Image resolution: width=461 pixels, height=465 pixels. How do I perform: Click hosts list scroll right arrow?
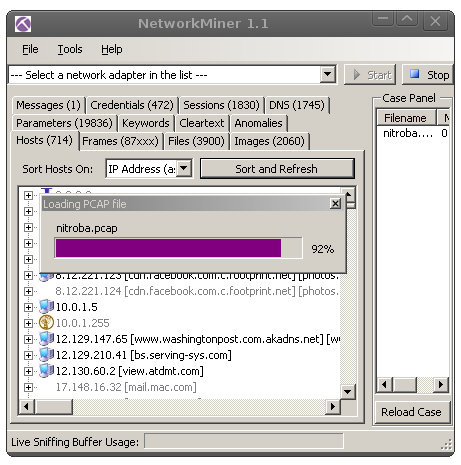(332, 406)
